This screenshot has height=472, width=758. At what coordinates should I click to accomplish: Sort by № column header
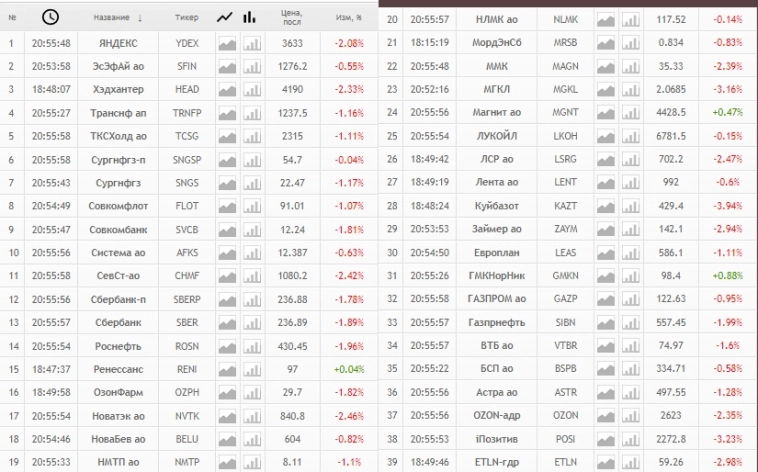[13, 17]
